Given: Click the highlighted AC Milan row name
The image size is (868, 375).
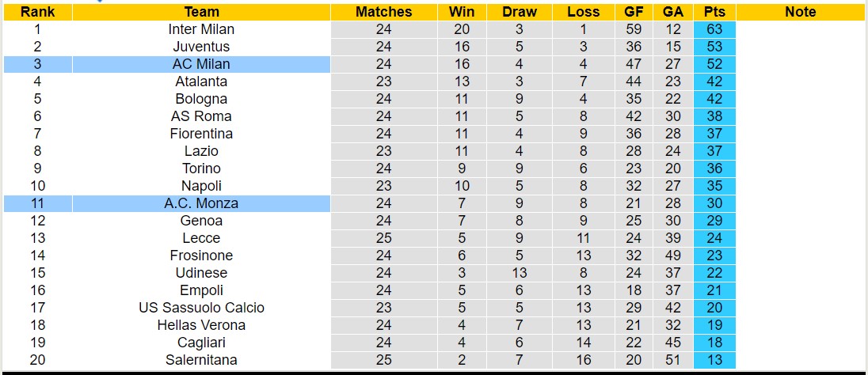Looking at the screenshot, I should click(x=201, y=64).
